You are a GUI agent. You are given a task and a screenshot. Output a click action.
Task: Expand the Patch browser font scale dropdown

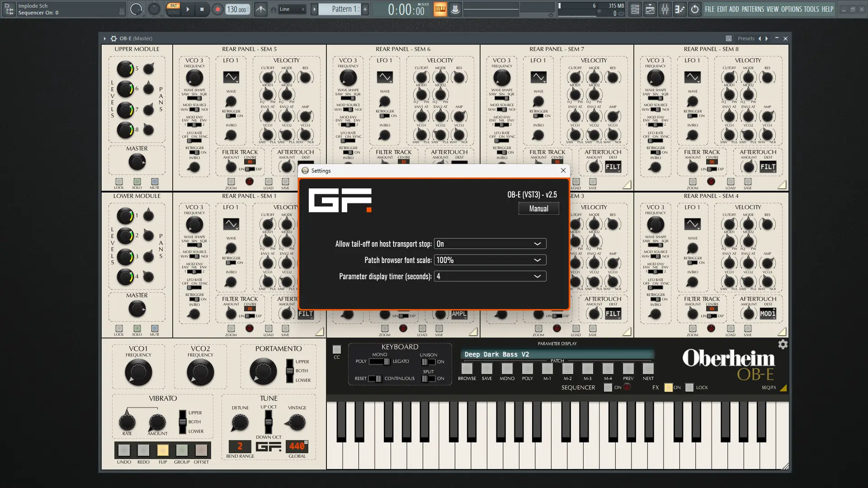pos(490,260)
